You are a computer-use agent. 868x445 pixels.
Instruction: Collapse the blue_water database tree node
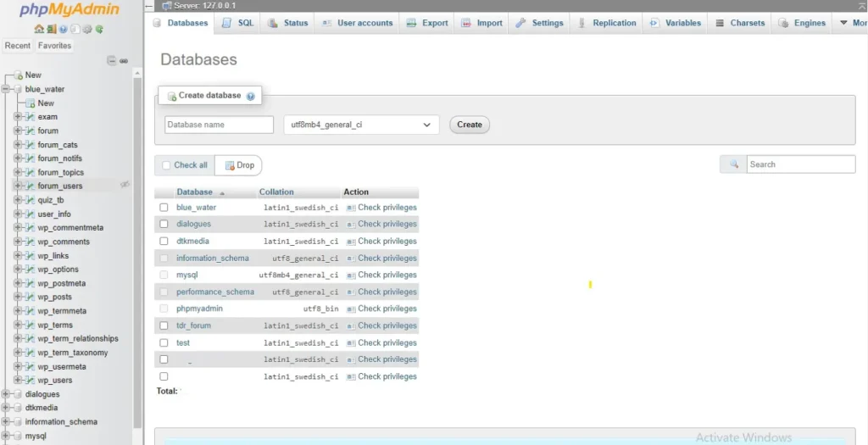[x=6, y=89]
